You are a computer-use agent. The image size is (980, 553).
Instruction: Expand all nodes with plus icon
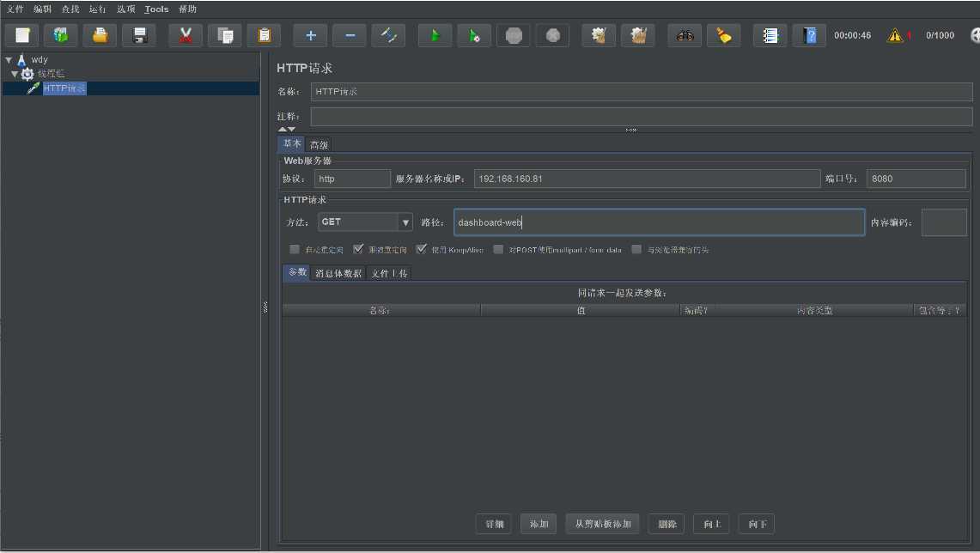311,35
